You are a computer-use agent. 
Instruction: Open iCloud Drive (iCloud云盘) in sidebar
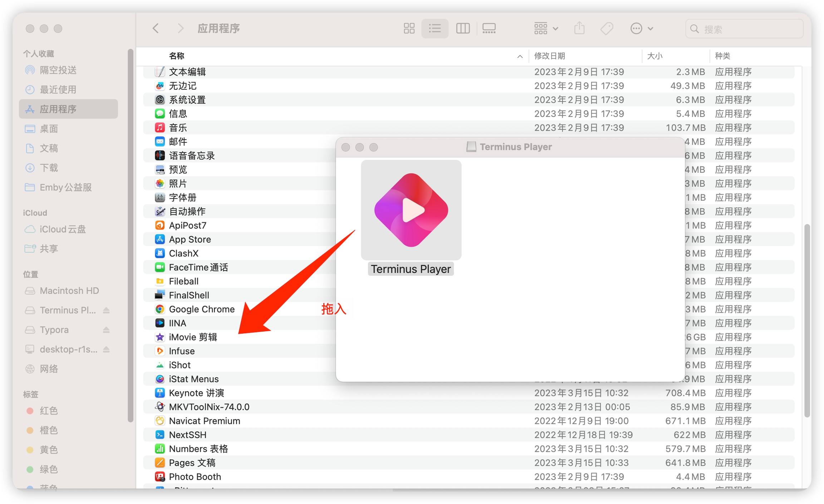(x=62, y=229)
